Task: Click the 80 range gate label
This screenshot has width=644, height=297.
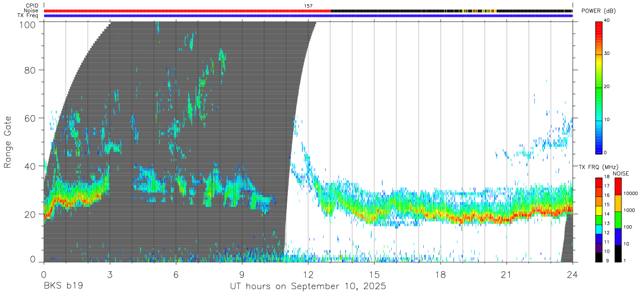Action: [x=30, y=70]
